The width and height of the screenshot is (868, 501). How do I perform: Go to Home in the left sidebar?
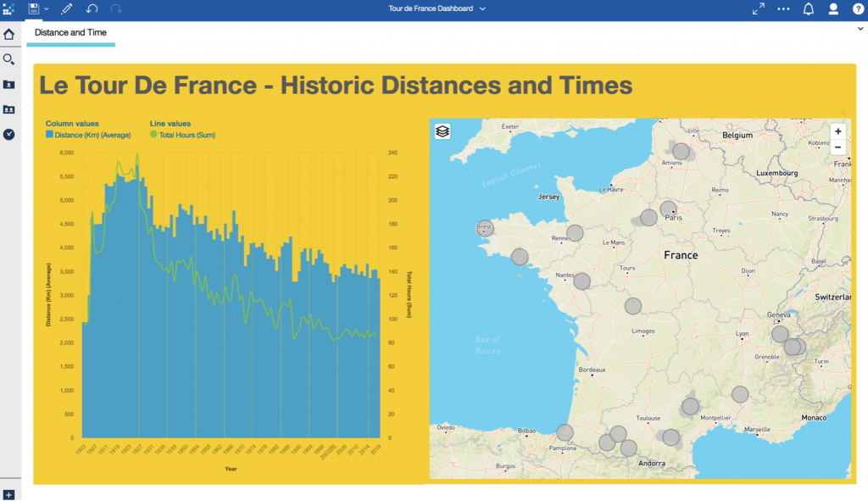8,34
